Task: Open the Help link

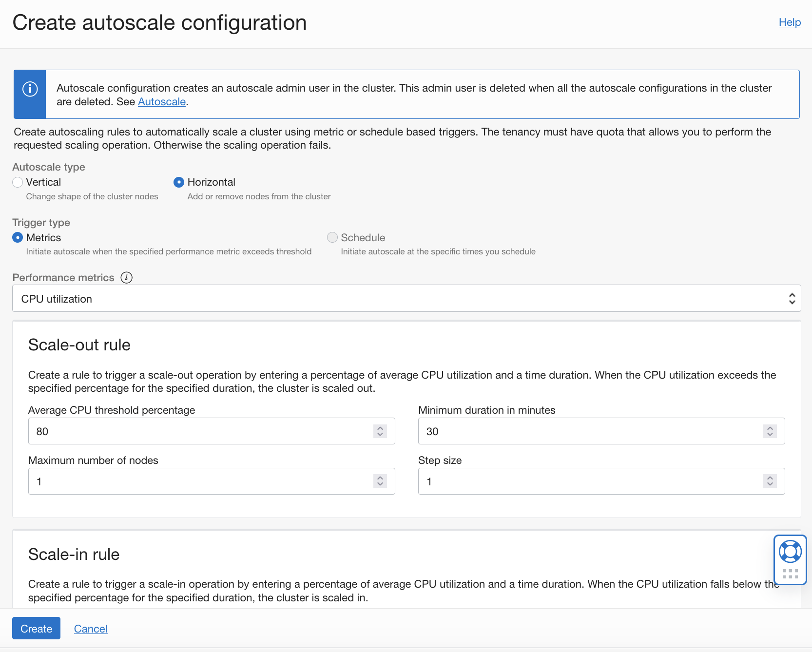Action: (789, 22)
